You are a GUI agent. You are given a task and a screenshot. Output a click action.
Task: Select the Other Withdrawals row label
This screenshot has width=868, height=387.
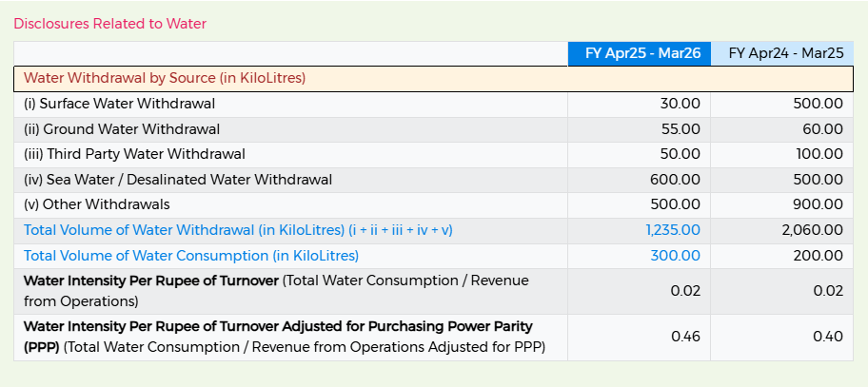(x=97, y=205)
